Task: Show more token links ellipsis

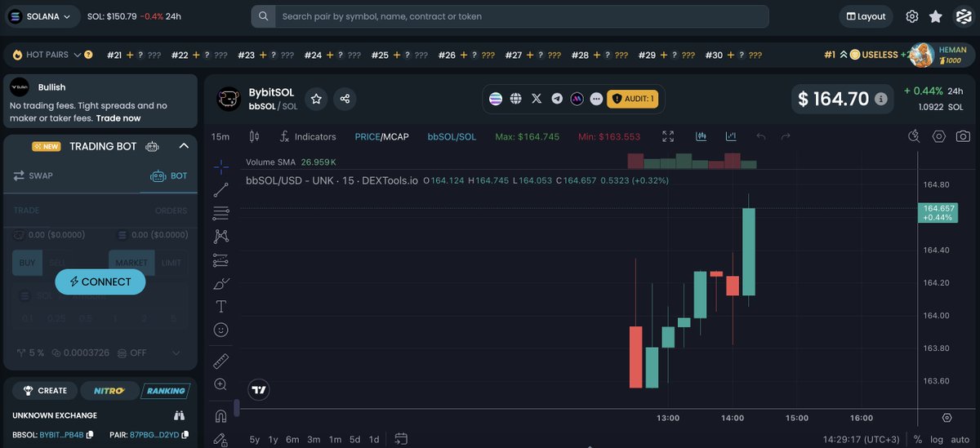Action: (x=596, y=99)
